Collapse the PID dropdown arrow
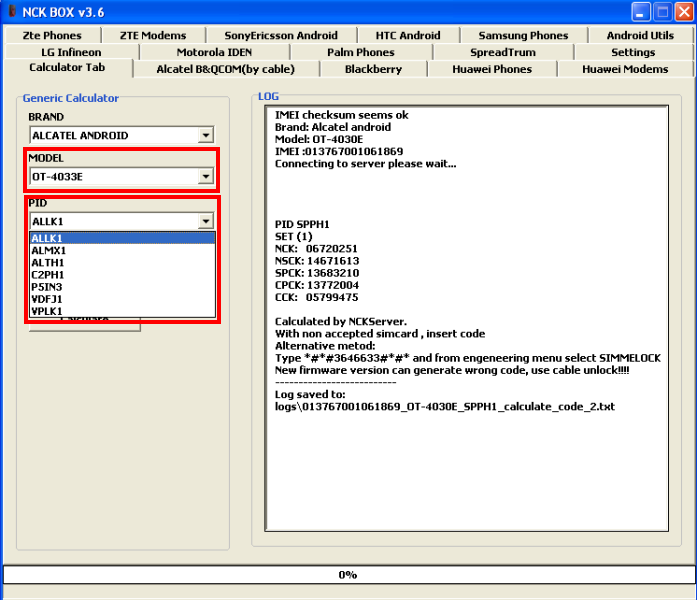The image size is (697, 600). (x=206, y=221)
